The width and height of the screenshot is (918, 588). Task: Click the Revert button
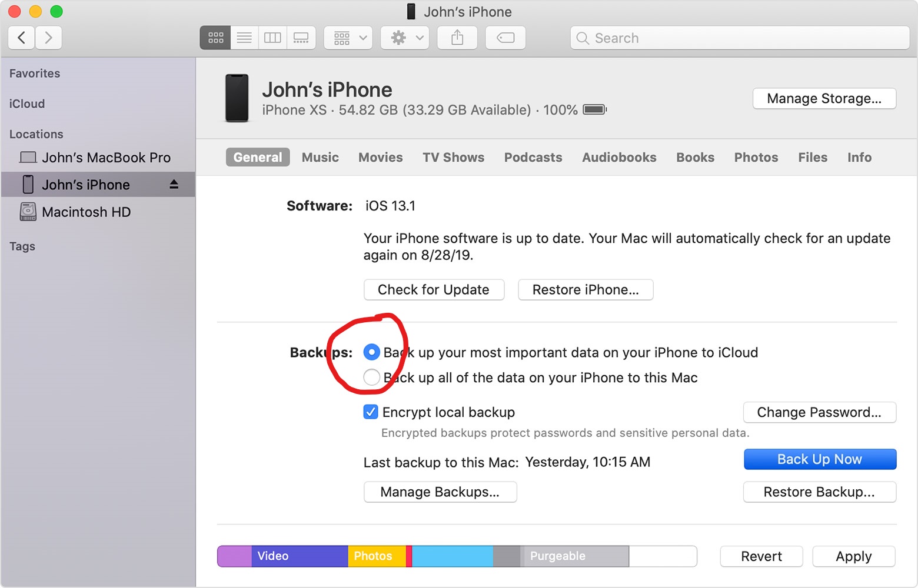(761, 556)
